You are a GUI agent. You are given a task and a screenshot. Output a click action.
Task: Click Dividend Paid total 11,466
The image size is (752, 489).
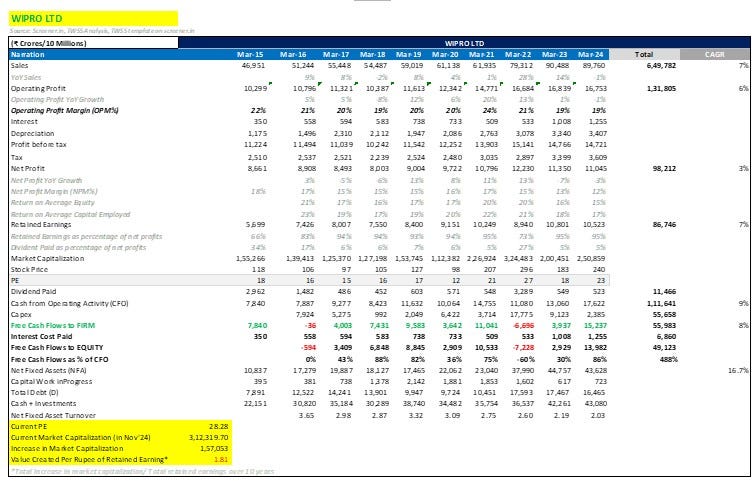click(664, 291)
